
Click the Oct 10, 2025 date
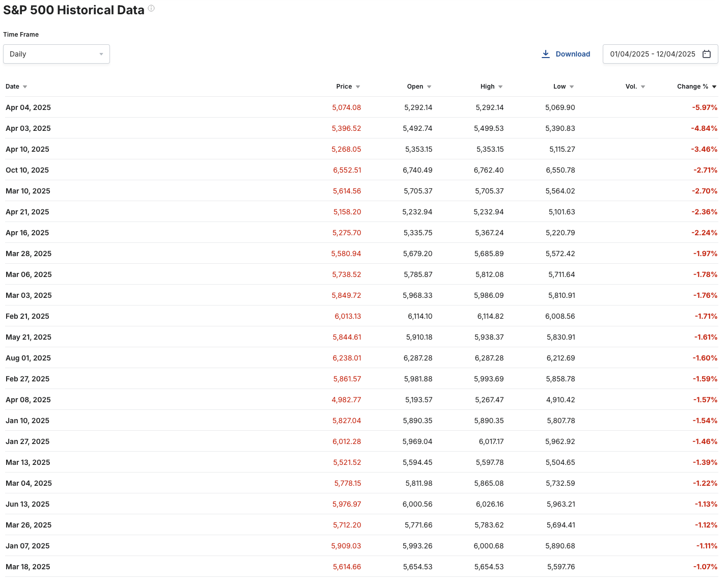(27, 170)
